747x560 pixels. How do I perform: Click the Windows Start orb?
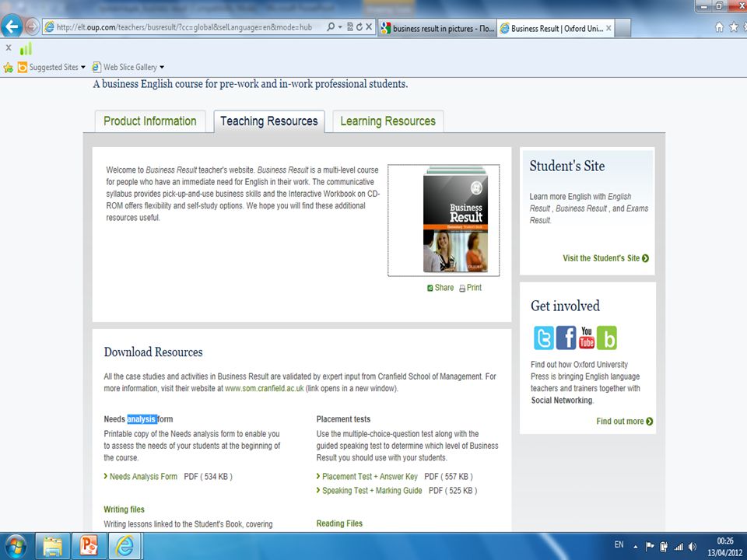(16, 546)
